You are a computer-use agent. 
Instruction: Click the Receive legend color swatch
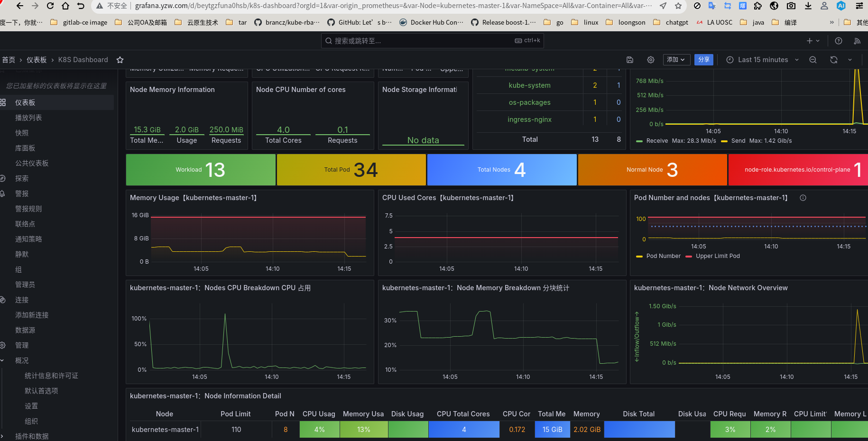pos(639,141)
